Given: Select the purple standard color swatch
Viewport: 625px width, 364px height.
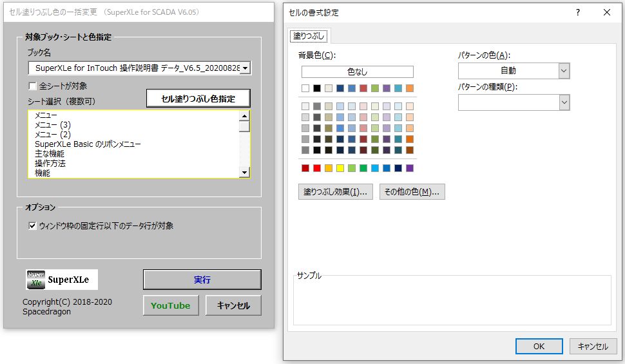Looking at the screenshot, I should point(410,168).
